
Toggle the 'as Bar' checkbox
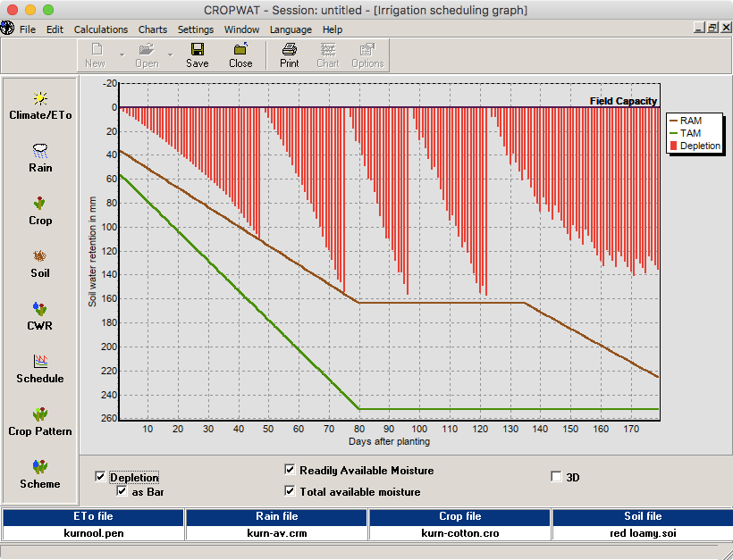click(x=122, y=490)
